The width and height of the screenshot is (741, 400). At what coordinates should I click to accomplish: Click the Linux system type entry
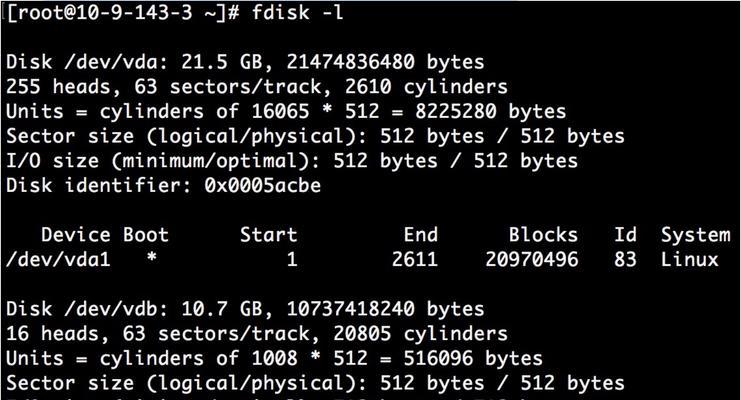(689, 259)
